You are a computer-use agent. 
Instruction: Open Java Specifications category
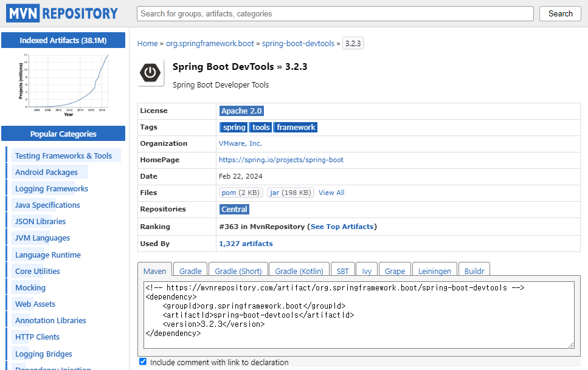click(47, 205)
